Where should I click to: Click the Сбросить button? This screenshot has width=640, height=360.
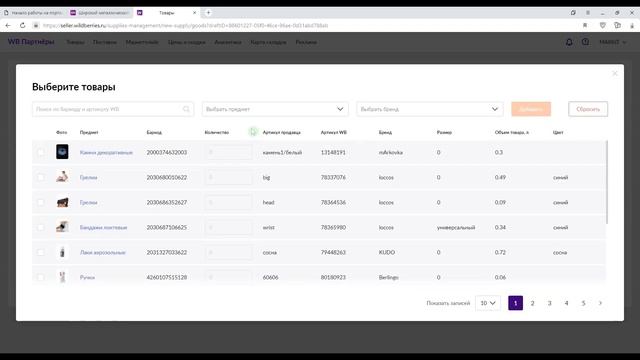(588, 109)
